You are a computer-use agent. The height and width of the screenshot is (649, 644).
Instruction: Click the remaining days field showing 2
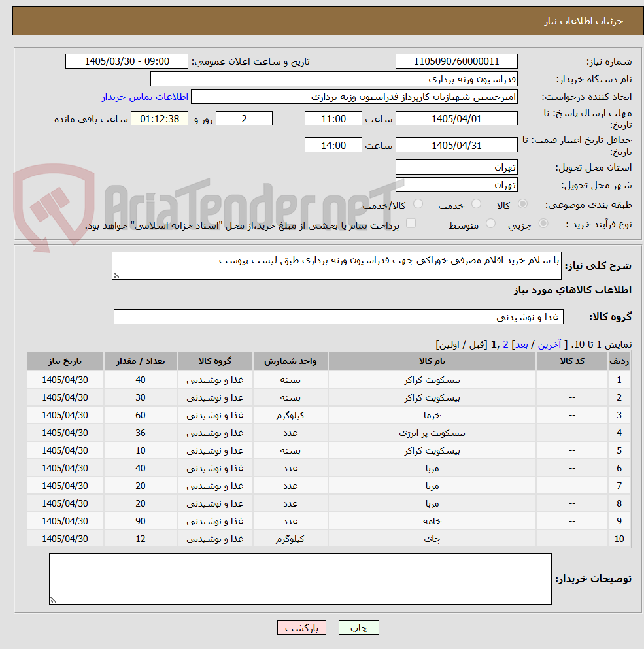tap(245, 119)
